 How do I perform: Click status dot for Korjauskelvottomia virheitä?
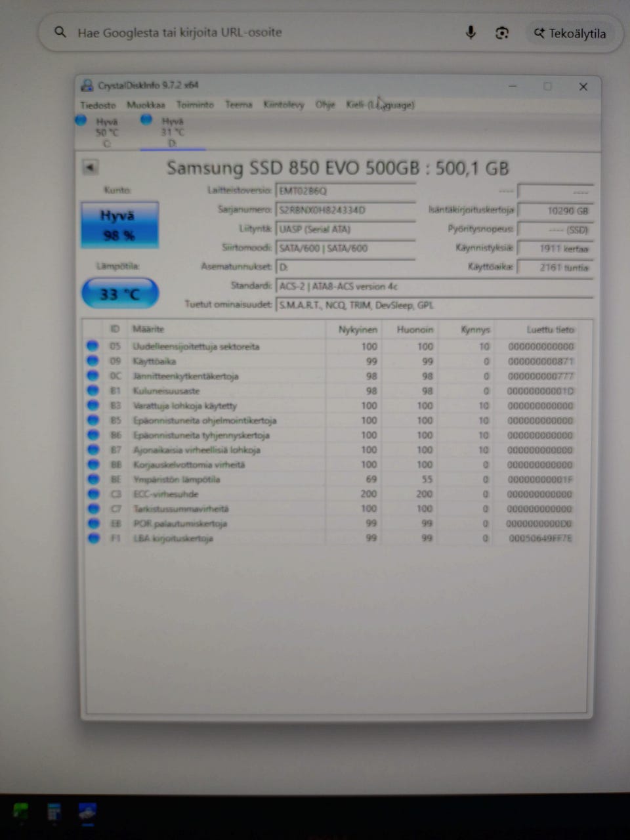[x=93, y=464]
